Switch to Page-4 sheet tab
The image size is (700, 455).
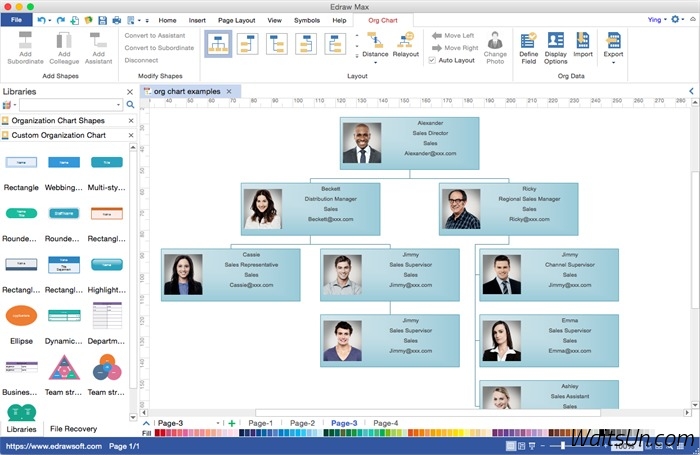[x=385, y=424]
